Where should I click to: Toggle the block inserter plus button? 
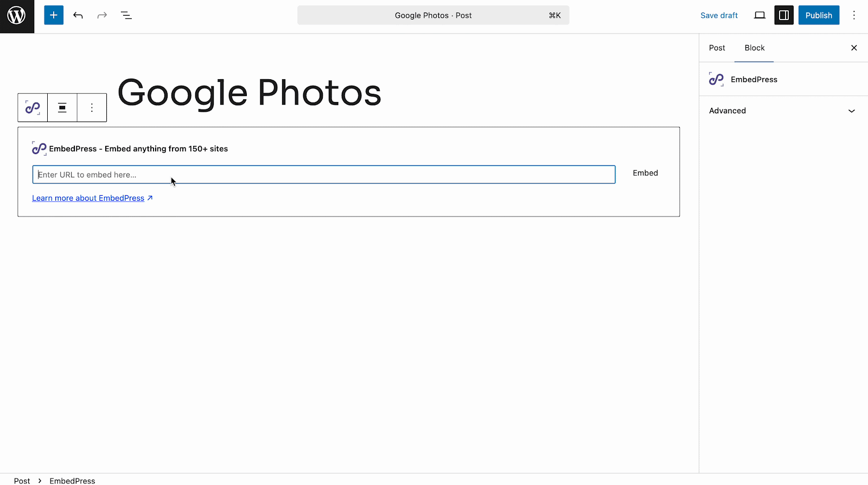tap(54, 15)
